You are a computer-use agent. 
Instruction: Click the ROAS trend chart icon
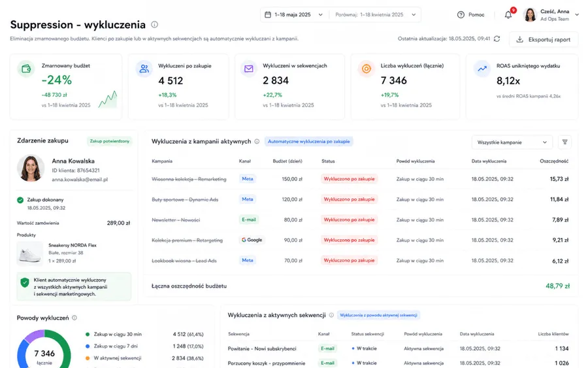point(482,69)
